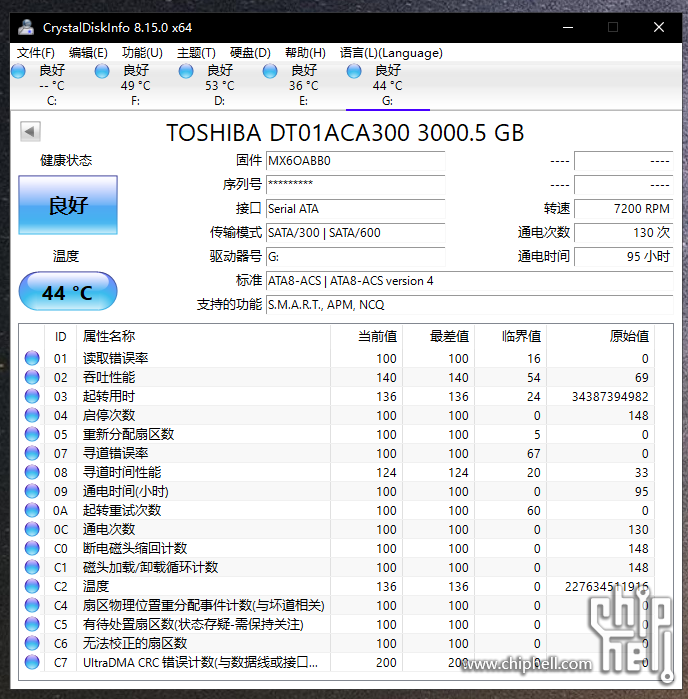This screenshot has height=699, width=688.
Task: Open the 语言(L)(Language) menu
Action: click(391, 53)
